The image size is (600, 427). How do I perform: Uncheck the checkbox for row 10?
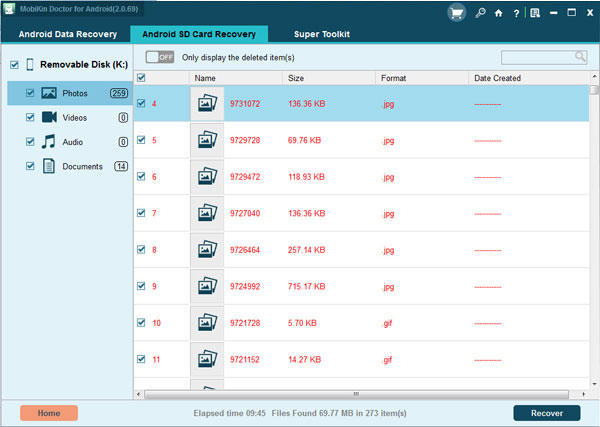pos(141,323)
